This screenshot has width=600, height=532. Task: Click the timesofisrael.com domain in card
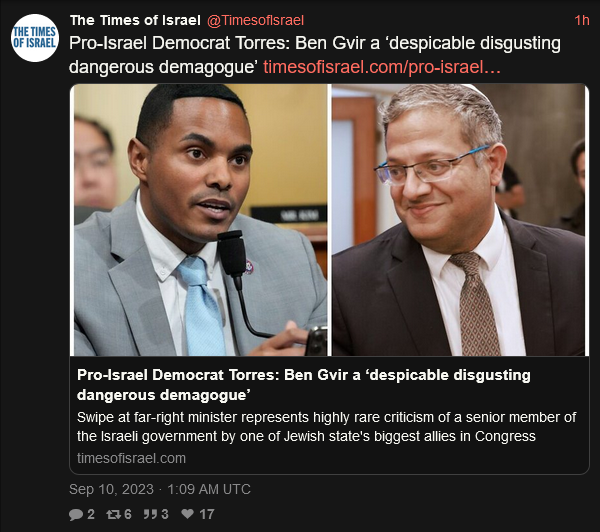tap(131, 458)
